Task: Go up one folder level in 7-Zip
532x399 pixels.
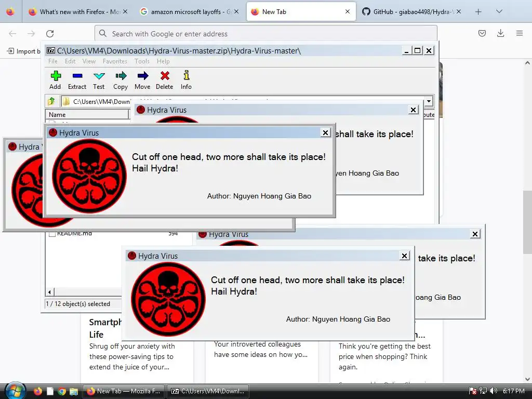Action: click(51, 101)
